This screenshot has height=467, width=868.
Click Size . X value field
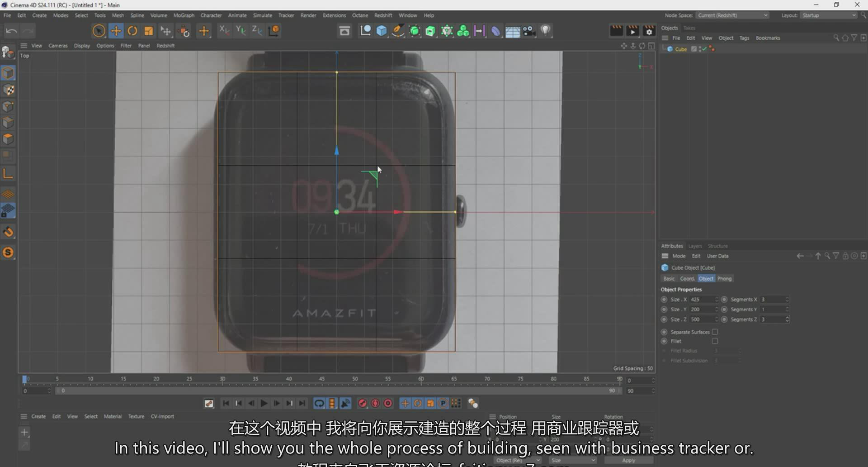click(x=701, y=300)
